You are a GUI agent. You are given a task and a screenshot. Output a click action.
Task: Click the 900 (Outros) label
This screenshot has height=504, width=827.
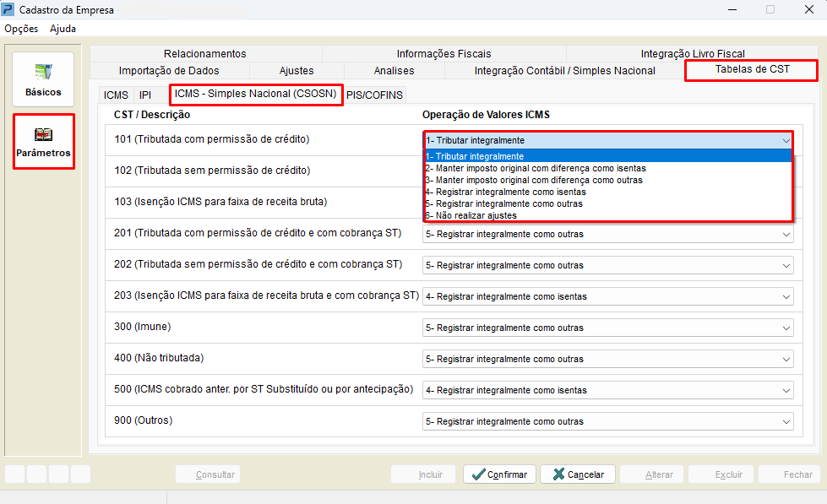click(x=144, y=420)
